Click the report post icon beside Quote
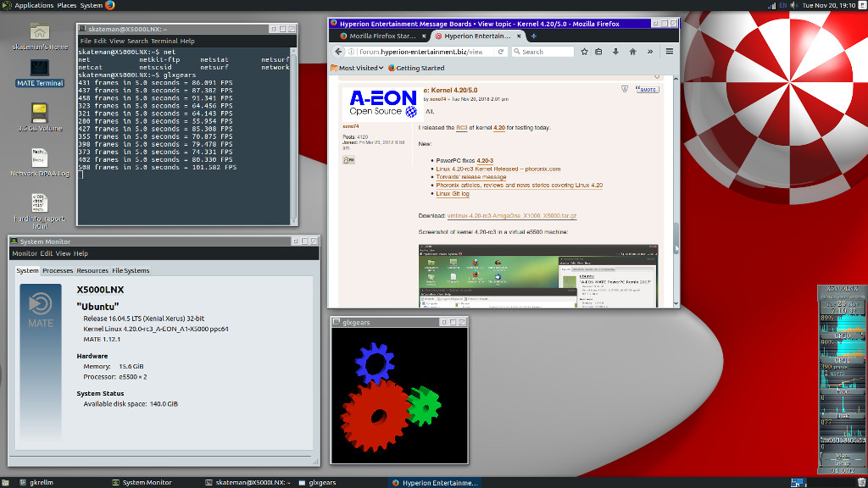Image resolution: width=868 pixels, height=488 pixels. (x=625, y=89)
